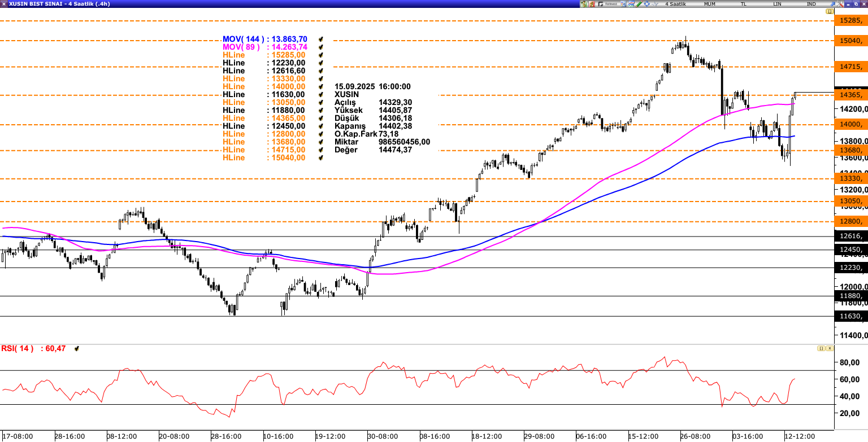Click the 13680 orange price label
The height and width of the screenshot is (442, 868).
(x=850, y=150)
